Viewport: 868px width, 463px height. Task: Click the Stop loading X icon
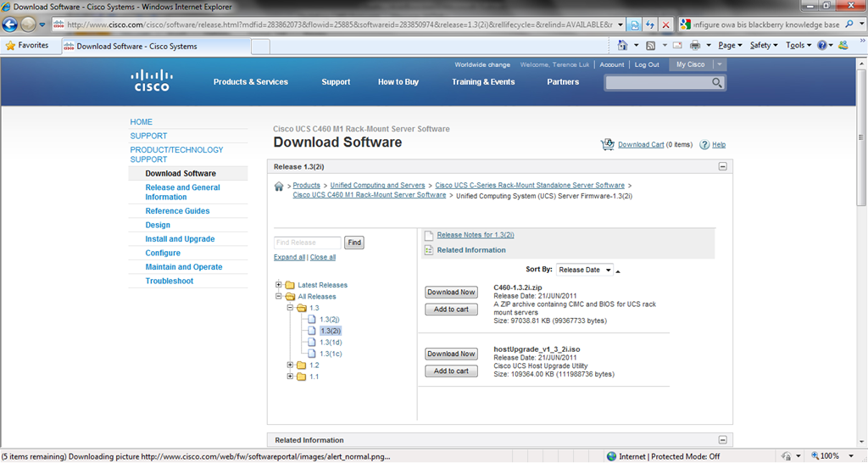tap(666, 25)
